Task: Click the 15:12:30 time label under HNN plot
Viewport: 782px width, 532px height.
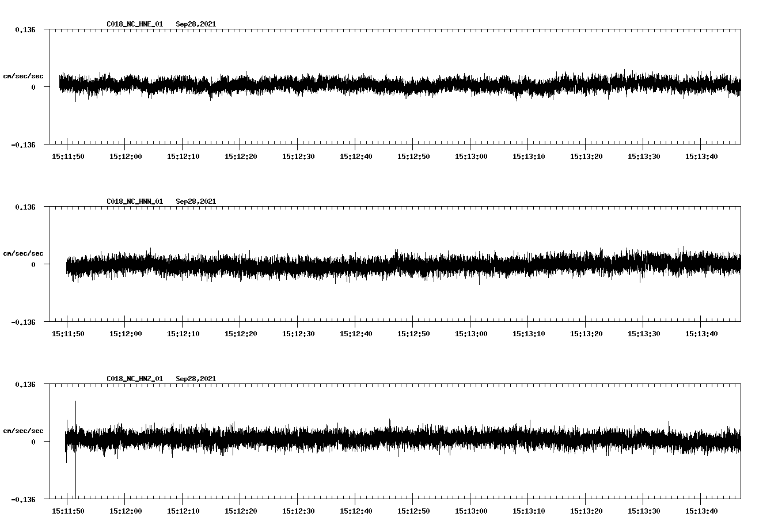Action: click(298, 334)
